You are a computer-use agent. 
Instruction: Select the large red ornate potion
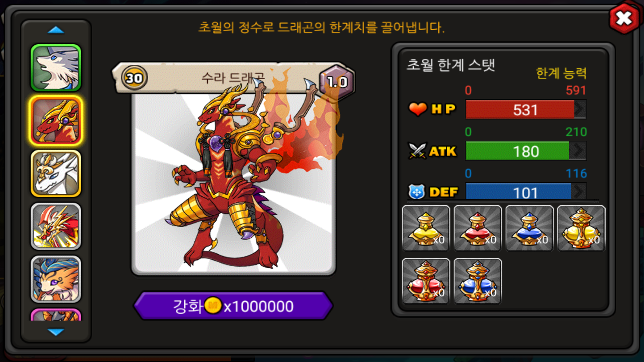click(x=426, y=281)
